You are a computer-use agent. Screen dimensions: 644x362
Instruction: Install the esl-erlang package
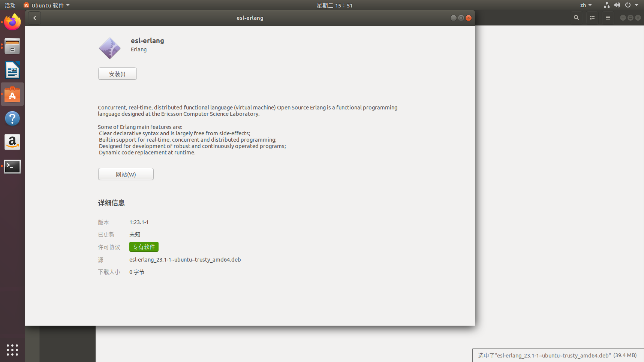(117, 73)
